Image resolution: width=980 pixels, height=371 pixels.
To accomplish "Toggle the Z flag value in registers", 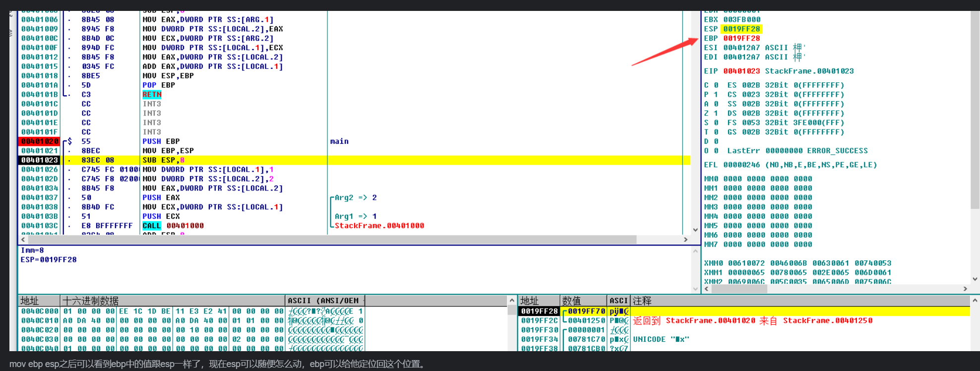I will (716, 113).
